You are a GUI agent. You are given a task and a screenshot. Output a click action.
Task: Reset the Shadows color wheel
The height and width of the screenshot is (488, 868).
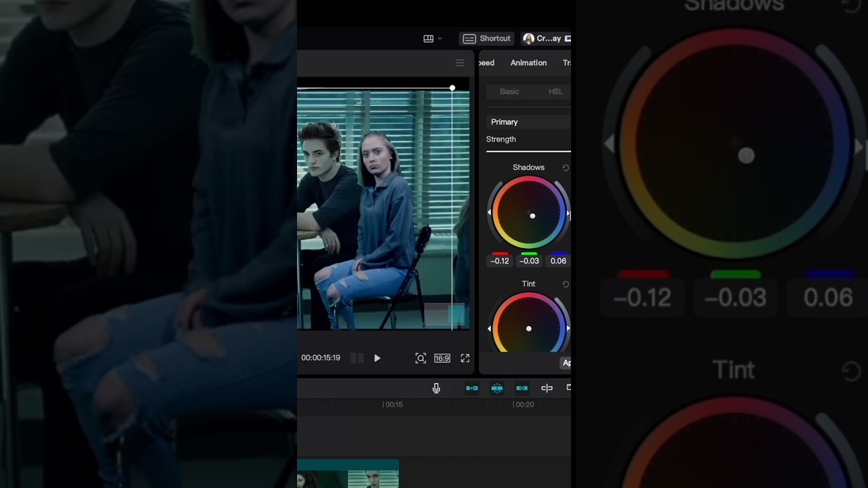point(566,167)
